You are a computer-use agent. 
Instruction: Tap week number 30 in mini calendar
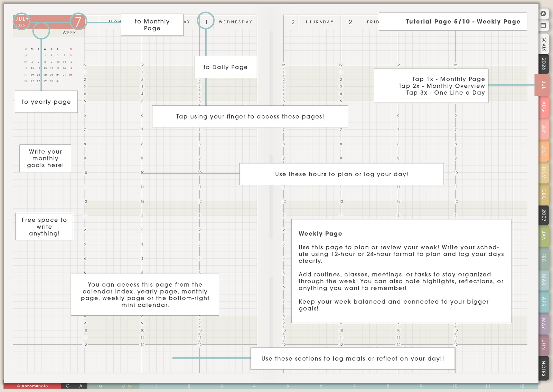(x=26, y=75)
